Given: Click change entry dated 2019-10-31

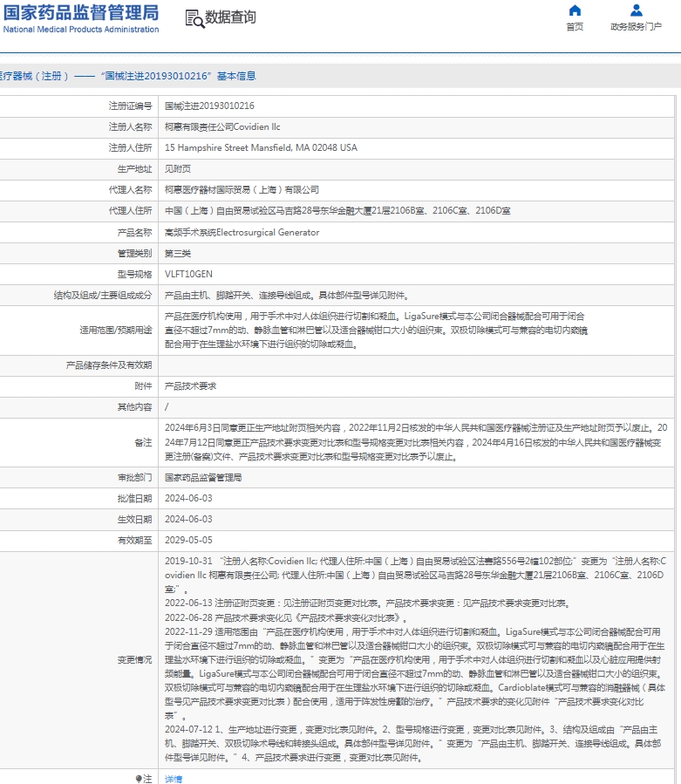Looking at the screenshot, I should pyautogui.click(x=416, y=575).
